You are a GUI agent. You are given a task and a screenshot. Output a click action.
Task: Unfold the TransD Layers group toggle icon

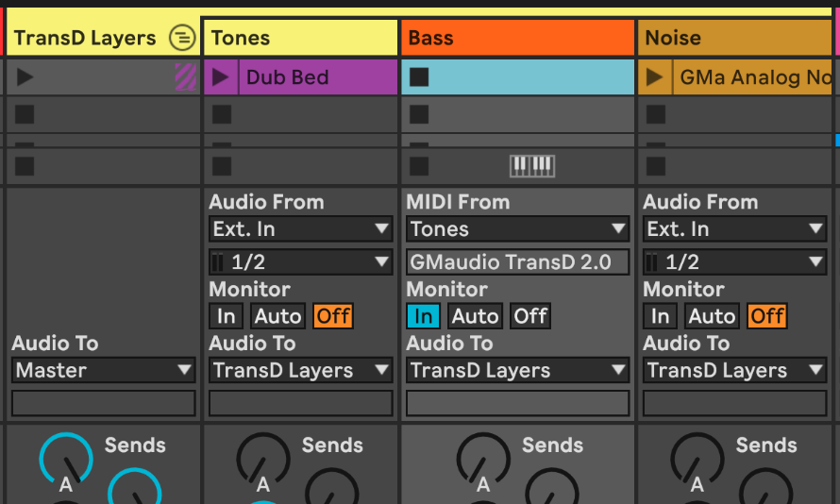click(x=182, y=38)
